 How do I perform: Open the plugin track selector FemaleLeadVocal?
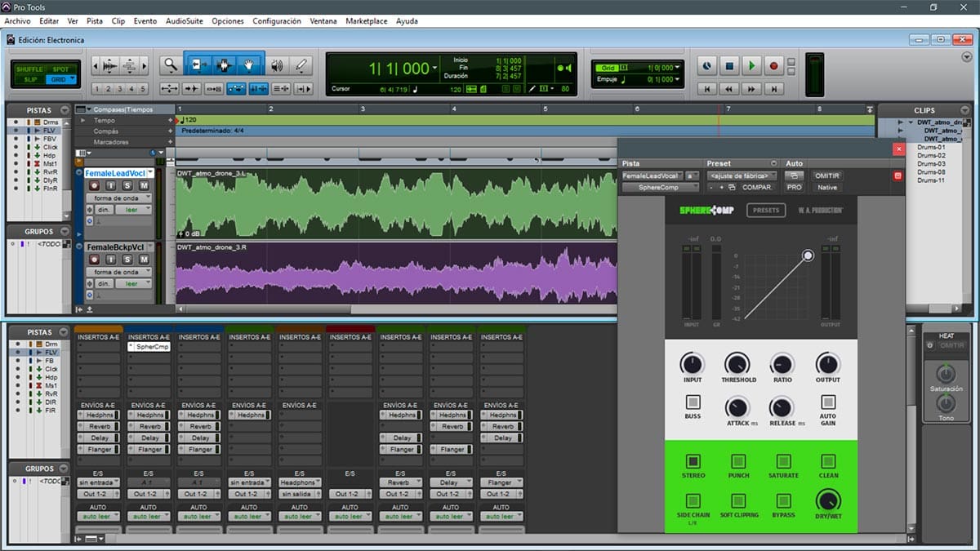651,176
